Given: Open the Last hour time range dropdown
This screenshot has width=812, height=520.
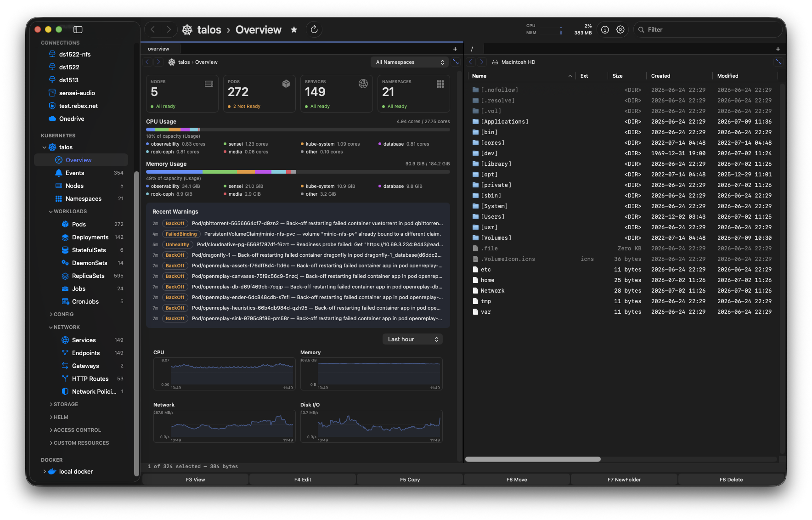Looking at the screenshot, I should [412, 339].
